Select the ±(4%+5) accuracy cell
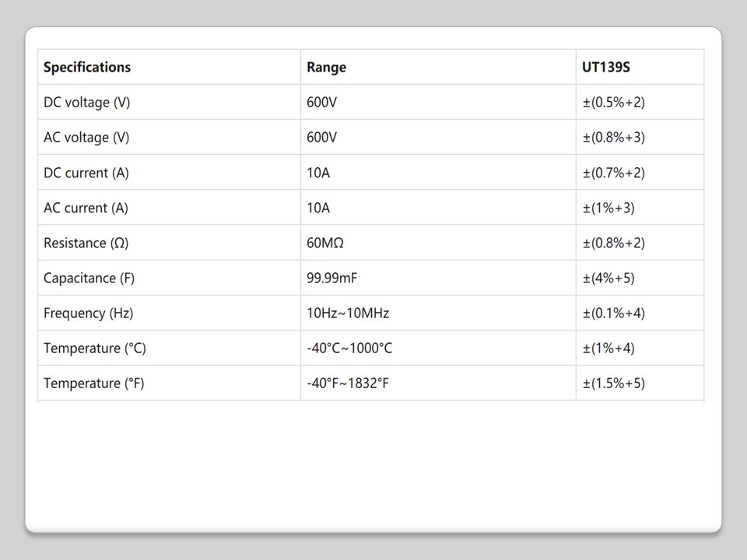Image resolution: width=747 pixels, height=560 pixels. pyautogui.click(x=608, y=278)
